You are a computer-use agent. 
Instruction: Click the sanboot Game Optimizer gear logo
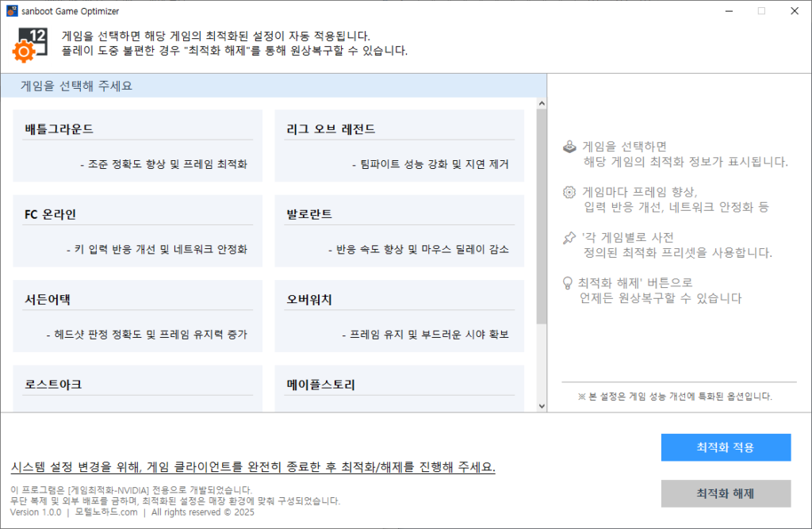click(33, 44)
